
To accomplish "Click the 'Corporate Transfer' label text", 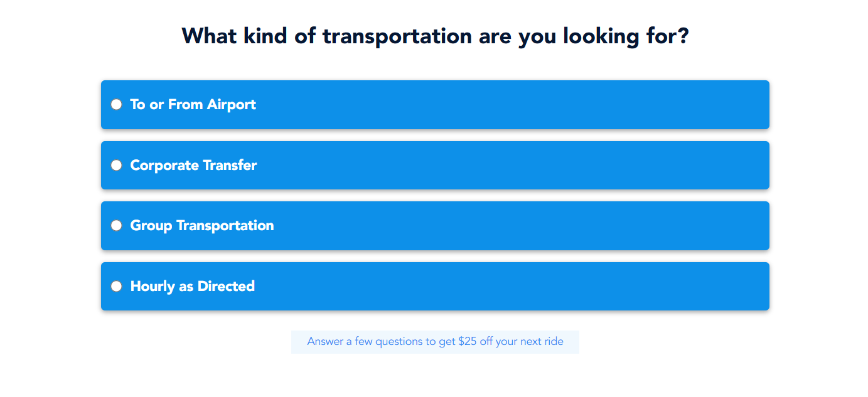I will 193,166.
